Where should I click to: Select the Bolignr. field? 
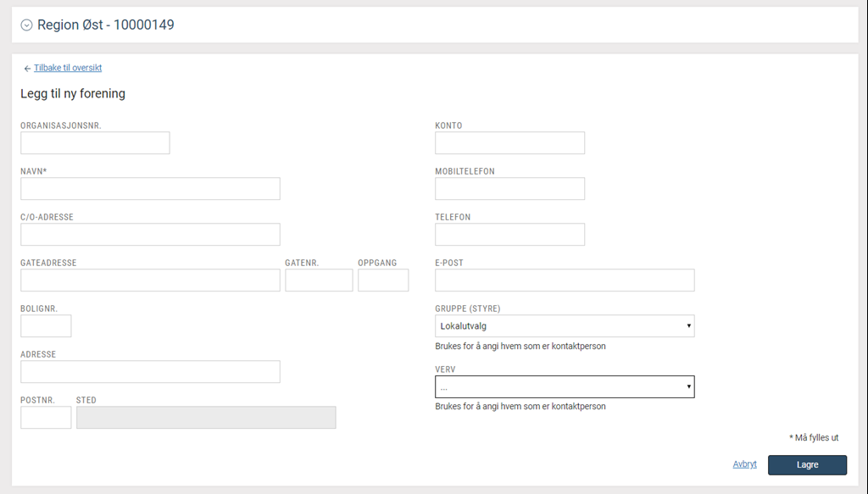pos(46,326)
